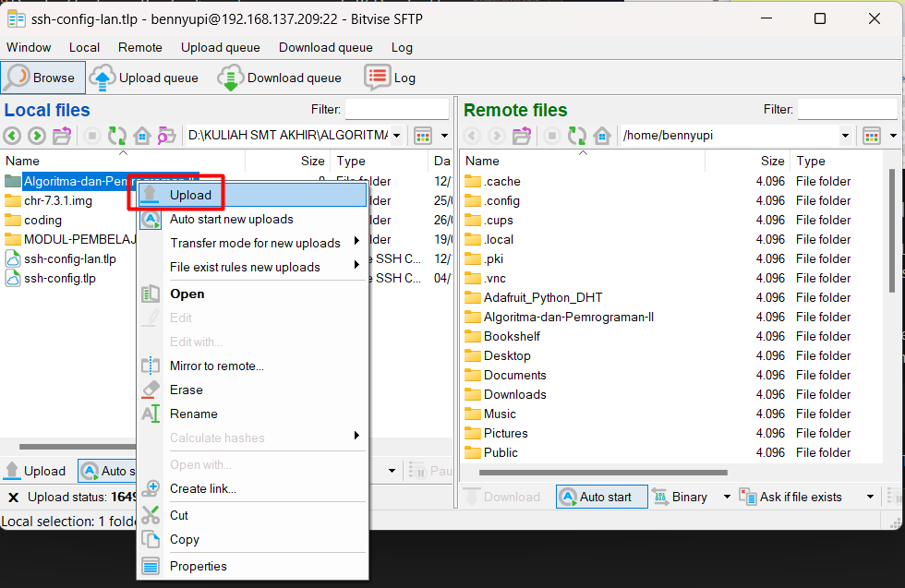Open parent folder in local files pane
Viewport: 905px width, 588px height.
[x=62, y=137]
